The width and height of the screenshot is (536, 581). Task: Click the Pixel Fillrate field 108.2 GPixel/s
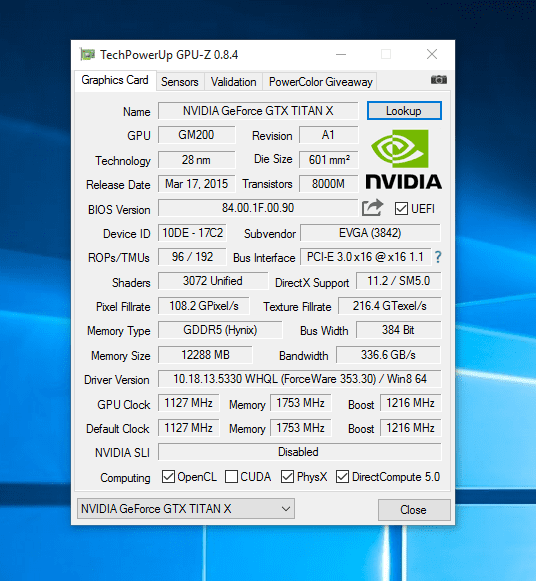204,306
